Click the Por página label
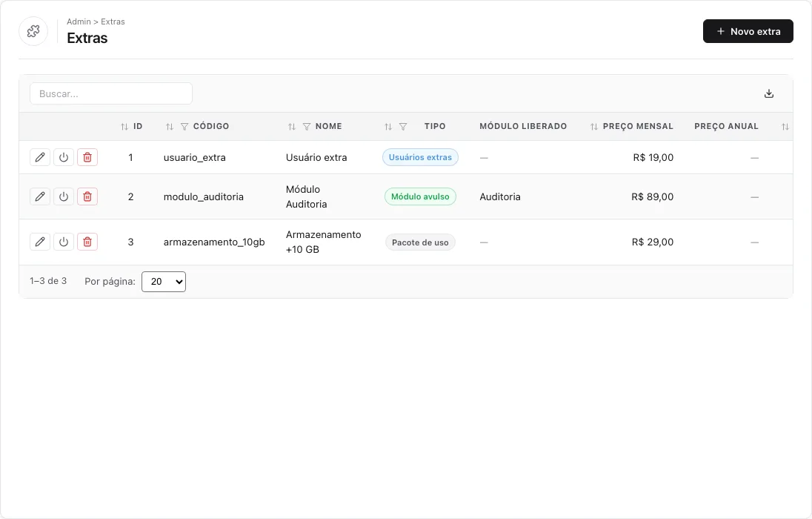Screen dimensions: 812x519 (x=110, y=282)
